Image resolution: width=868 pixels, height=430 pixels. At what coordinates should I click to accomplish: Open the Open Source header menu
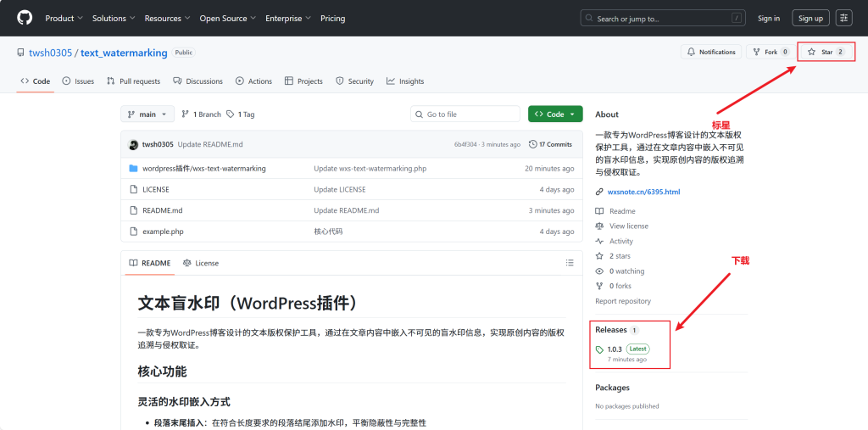[227, 18]
